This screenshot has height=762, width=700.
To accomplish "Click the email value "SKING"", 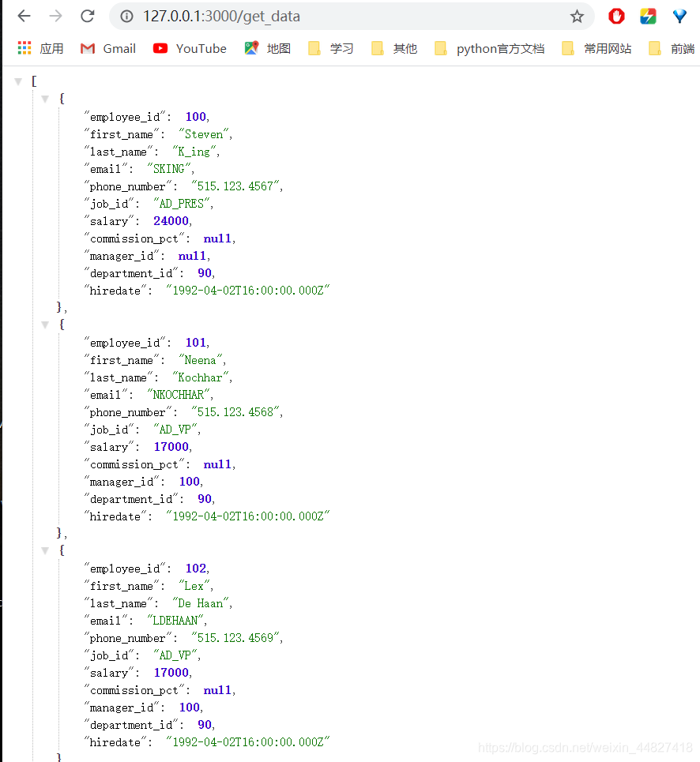I will [x=169, y=169].
